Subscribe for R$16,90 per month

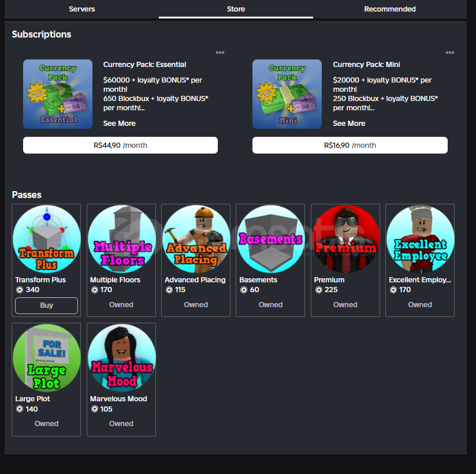click(x=350, y=145)
